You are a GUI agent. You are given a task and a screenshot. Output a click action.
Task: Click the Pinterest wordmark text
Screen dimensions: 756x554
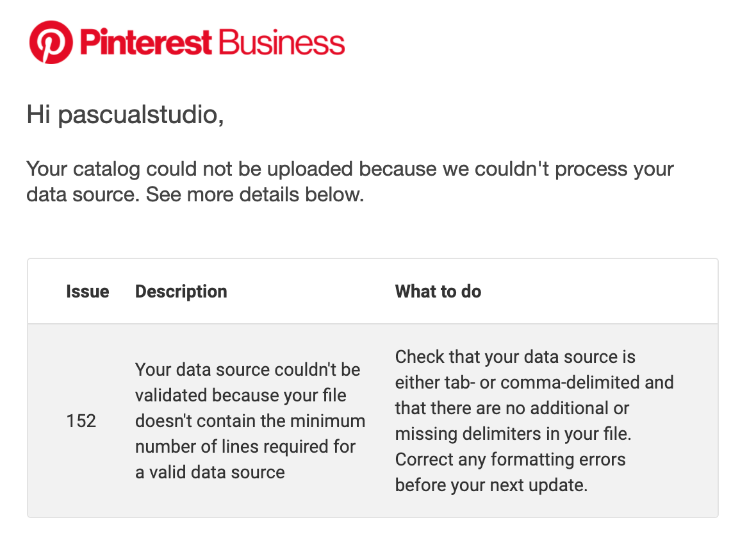(x=145, y=42)
